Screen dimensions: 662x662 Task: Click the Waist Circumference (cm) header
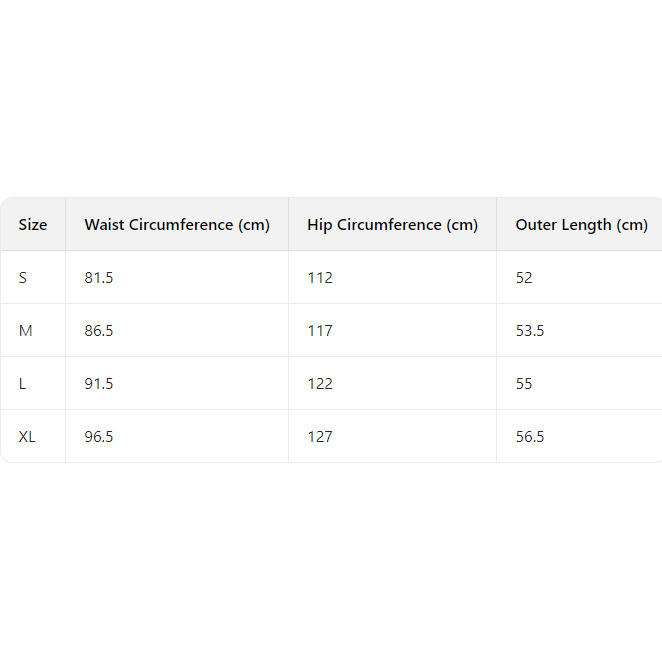tap(177, 225)
